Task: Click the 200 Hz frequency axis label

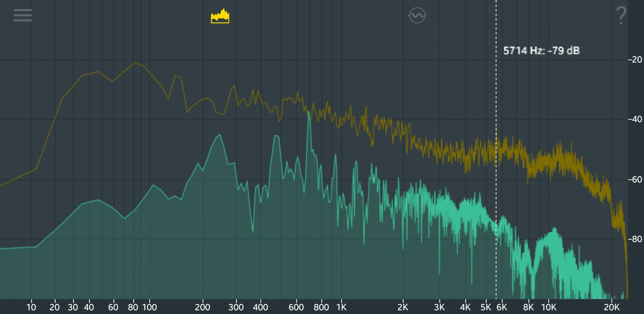Action: [202, 307]
